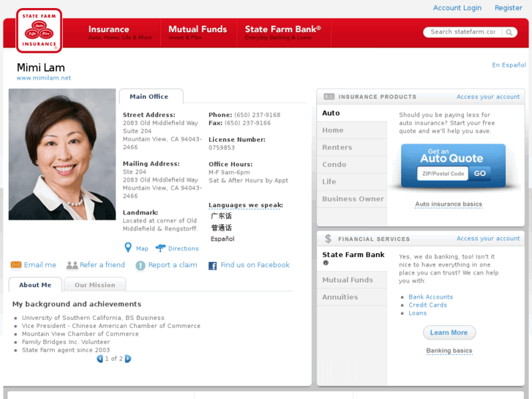Click phone number (650) 237-9168
The image size is (532, 399).
coord(257,115)
